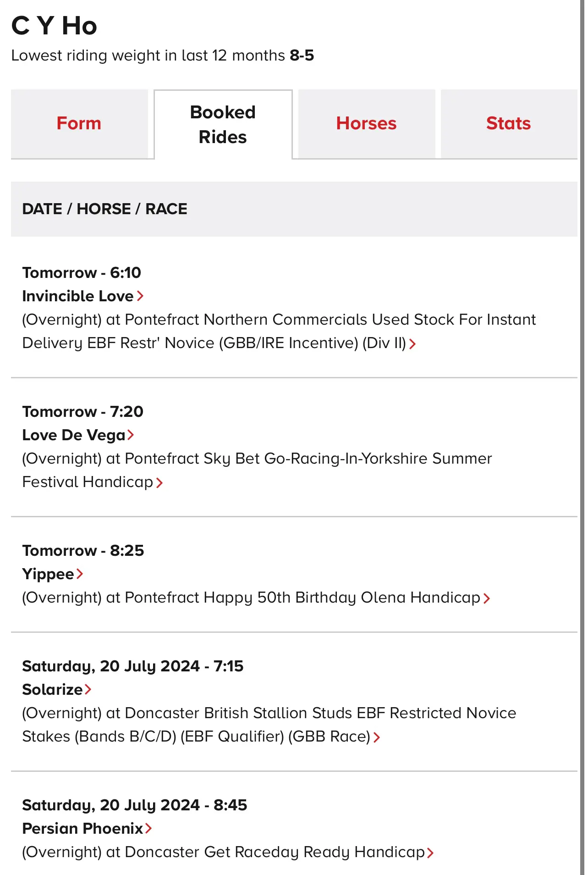
Task: Click the chevron next to Love De Vega
Action: pyautogui.click(x=131, y=435)
